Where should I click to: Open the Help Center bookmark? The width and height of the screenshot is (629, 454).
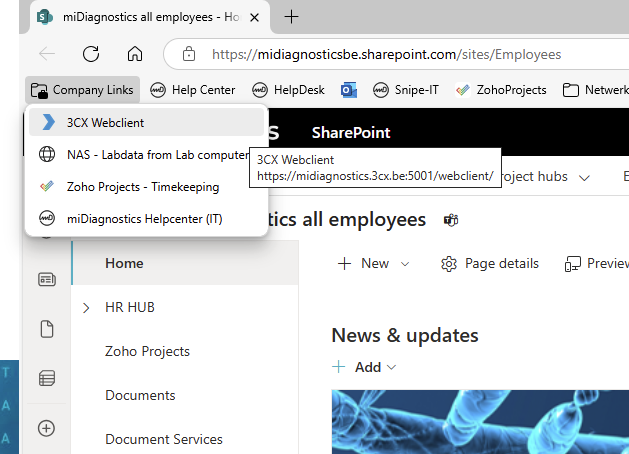193,90
